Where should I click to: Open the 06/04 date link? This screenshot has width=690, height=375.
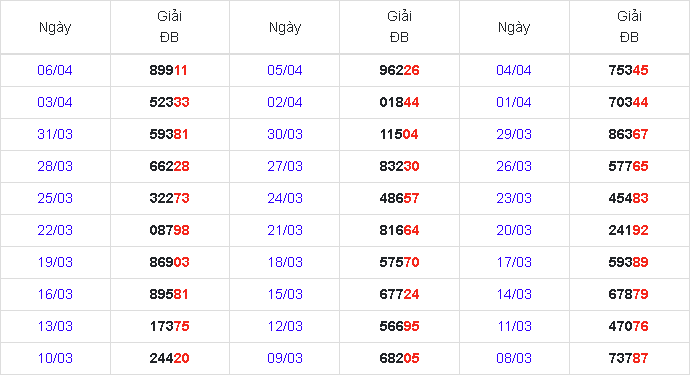point(55,70)
